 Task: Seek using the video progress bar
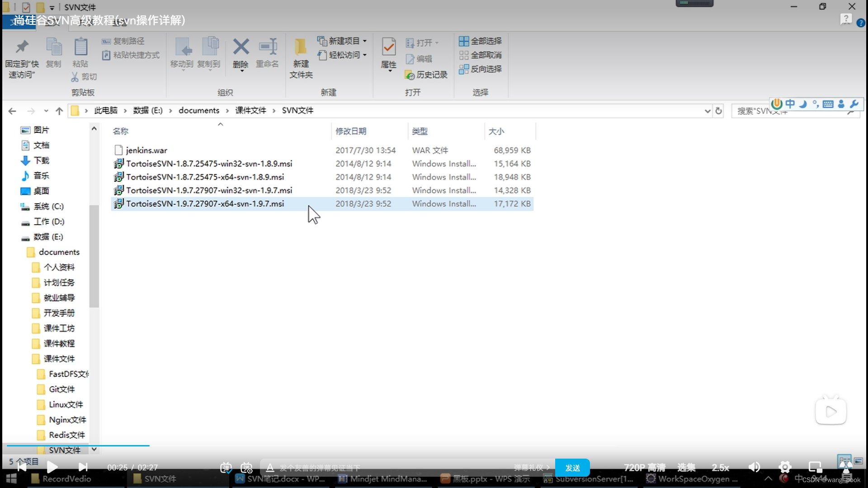point(434,446)
